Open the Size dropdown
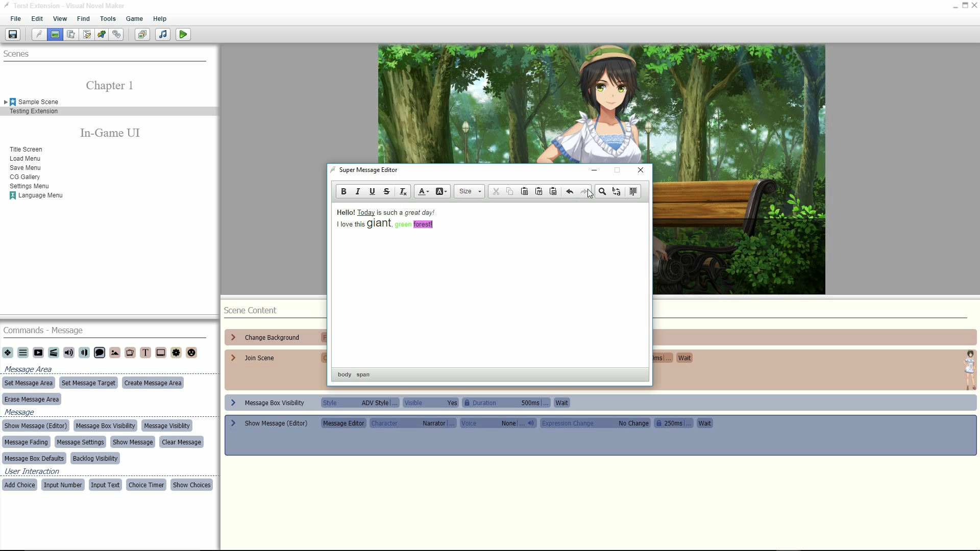980x551 pixels. 470,192
